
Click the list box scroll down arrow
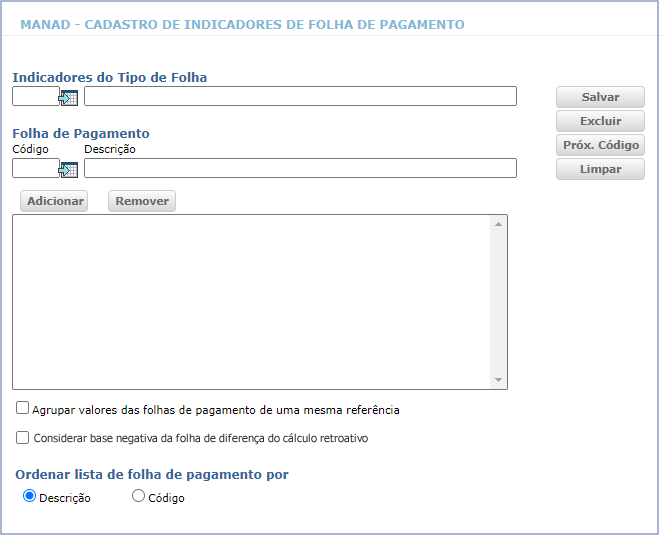498,380
